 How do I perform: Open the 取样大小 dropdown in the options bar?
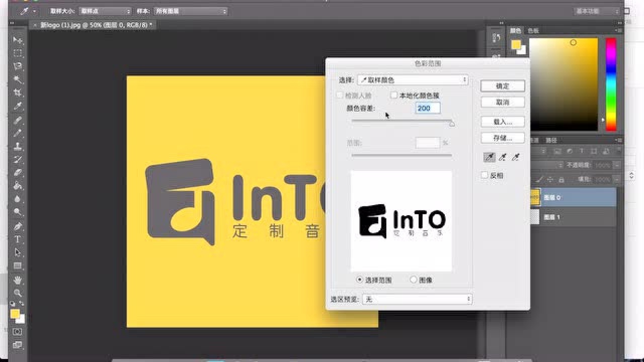pyautogui.click(x=104, y=11)
